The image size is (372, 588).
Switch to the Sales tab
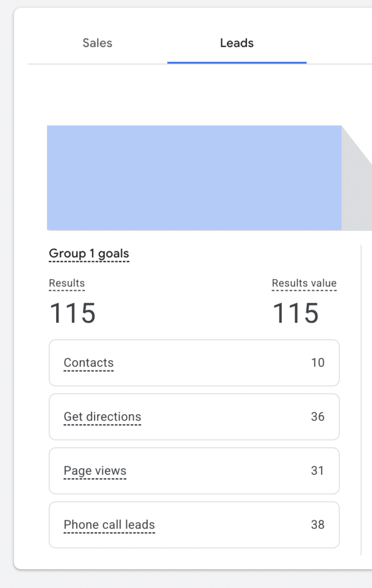[x=97, y=43]
